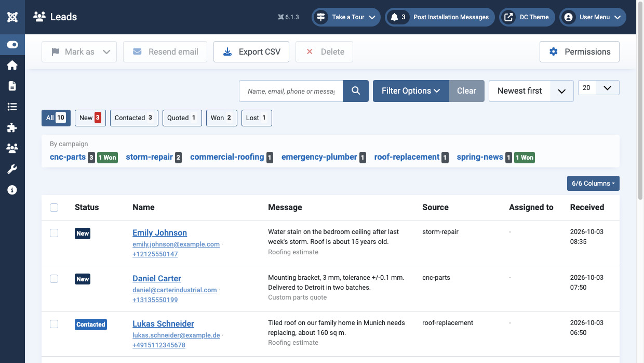
Task: Click the Delete toolbar button
Action: [x=325, y=52]
